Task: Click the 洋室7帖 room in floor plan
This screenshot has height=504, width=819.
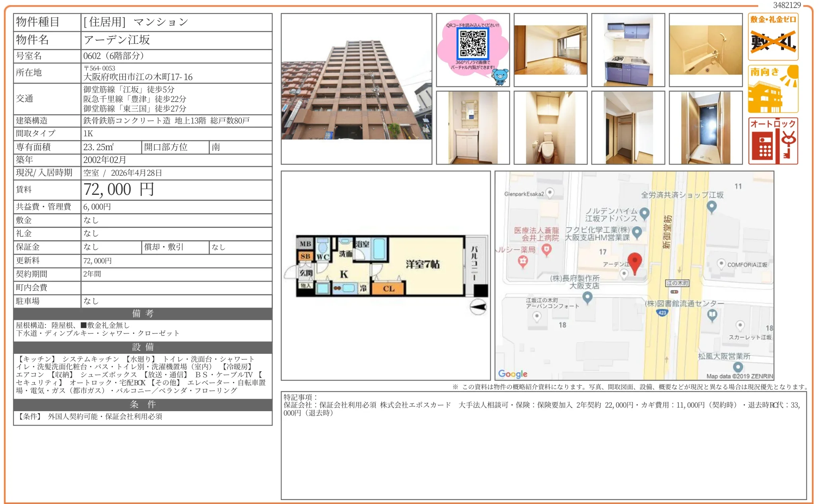Action: [x=422, y=265]
